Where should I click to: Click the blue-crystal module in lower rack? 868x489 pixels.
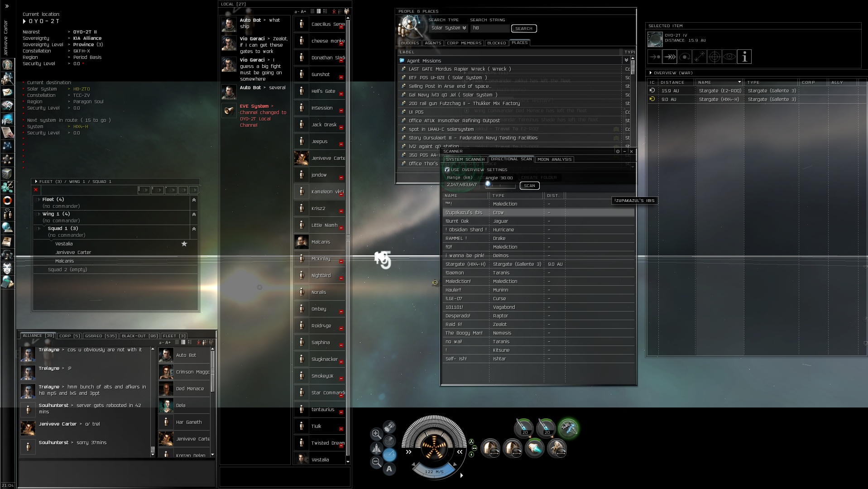[x=535, y=448]
